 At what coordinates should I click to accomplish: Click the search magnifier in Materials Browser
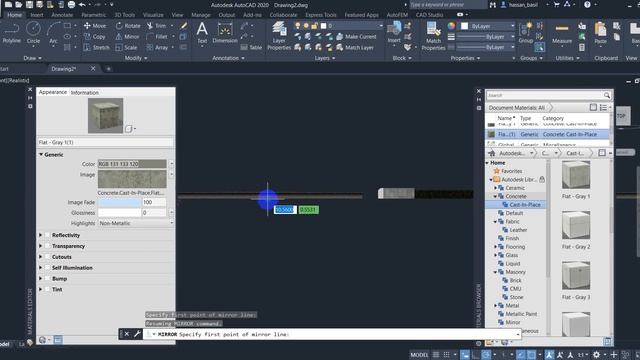tap(607, 95)
